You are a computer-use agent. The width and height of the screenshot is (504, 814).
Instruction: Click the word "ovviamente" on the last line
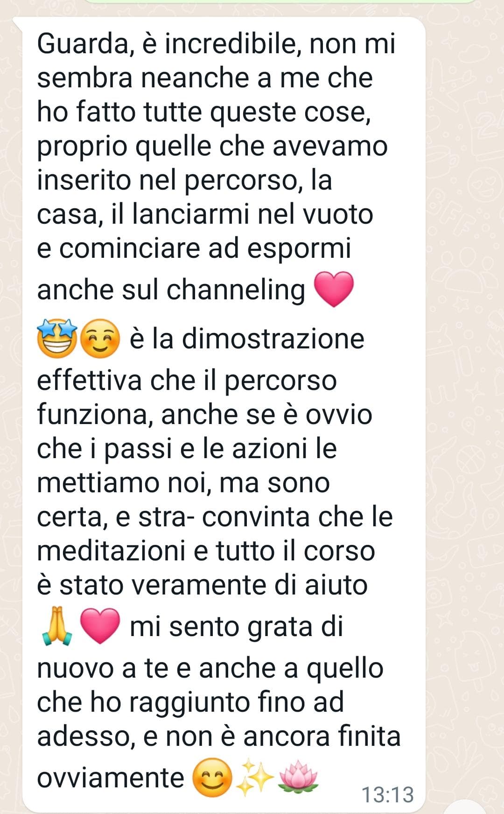click(111, 779)
